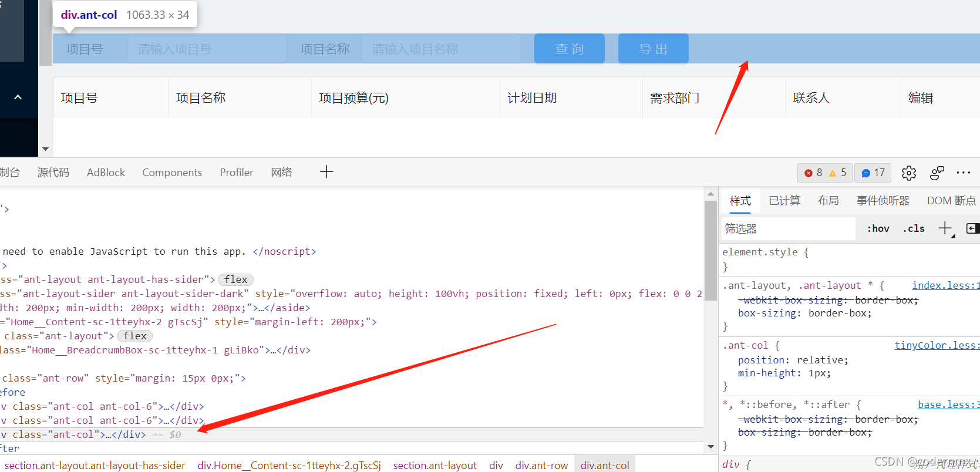The image size is (980, 472).
Task: Add a new DevTools tab with plus
Action: [326, 172]
